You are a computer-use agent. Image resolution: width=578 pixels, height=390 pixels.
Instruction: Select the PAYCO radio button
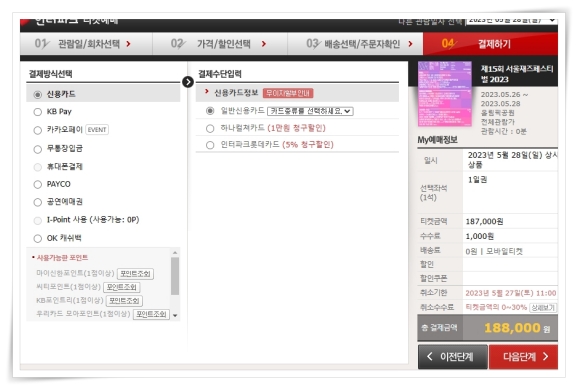(37, 184)
